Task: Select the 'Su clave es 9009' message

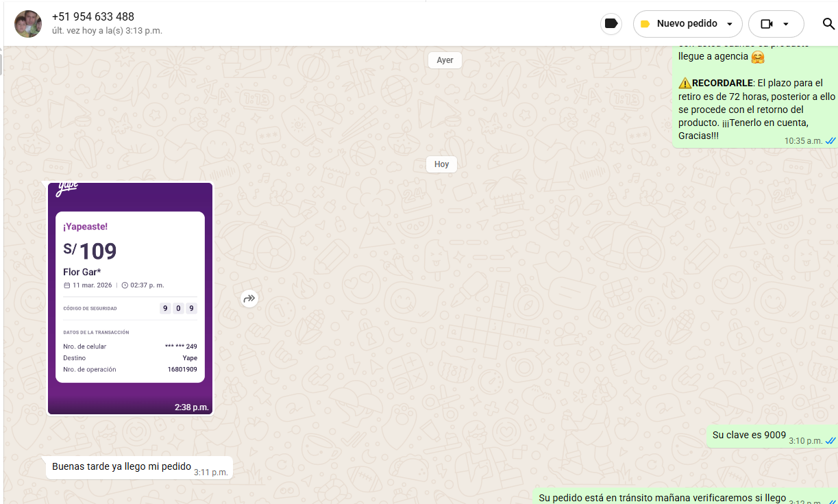Action: click(749, 436)
